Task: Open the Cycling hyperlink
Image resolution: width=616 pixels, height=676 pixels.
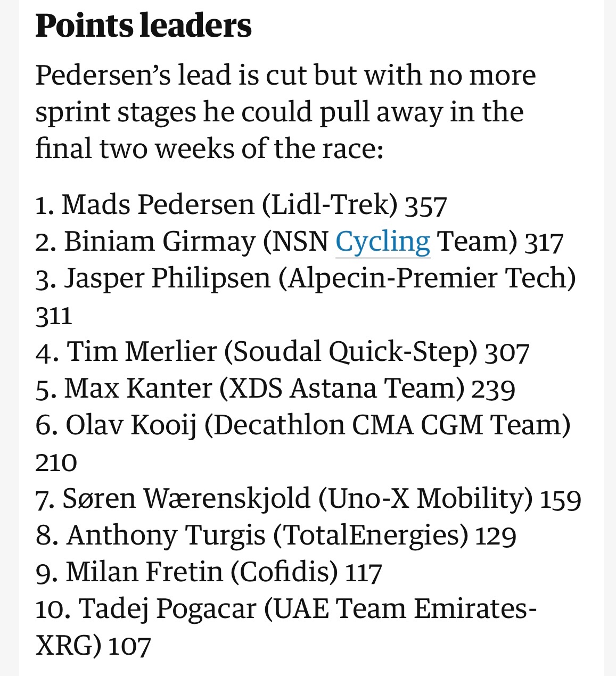Action: point(382,242)
